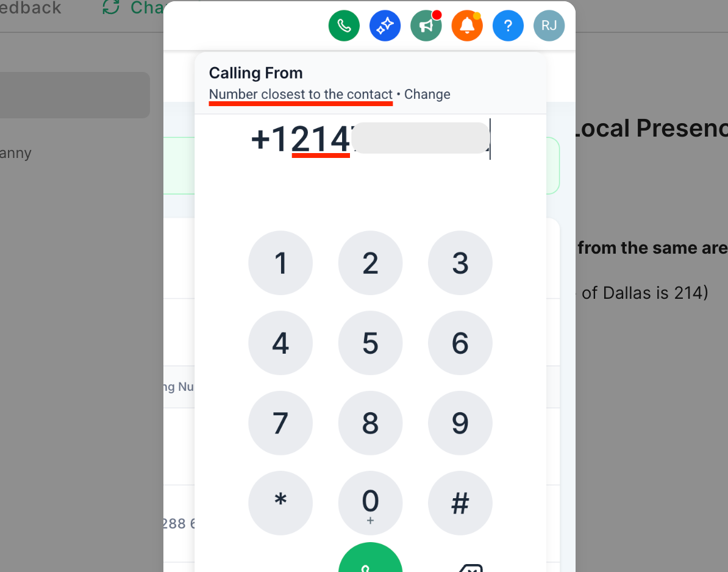Image resolution: width=728 pixels, height=572 pixels.
Task: Start the call with green call button
Action: tap(371, 557)
